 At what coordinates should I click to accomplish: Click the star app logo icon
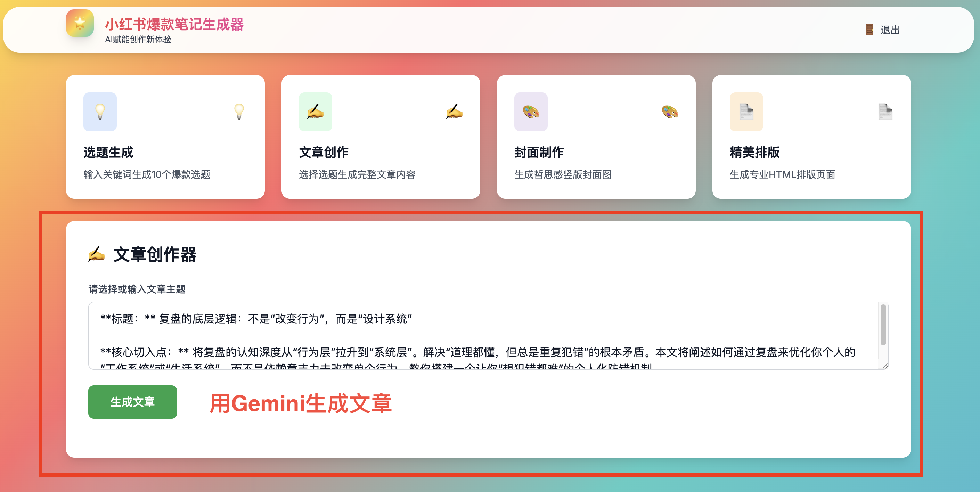click(80, 23)
